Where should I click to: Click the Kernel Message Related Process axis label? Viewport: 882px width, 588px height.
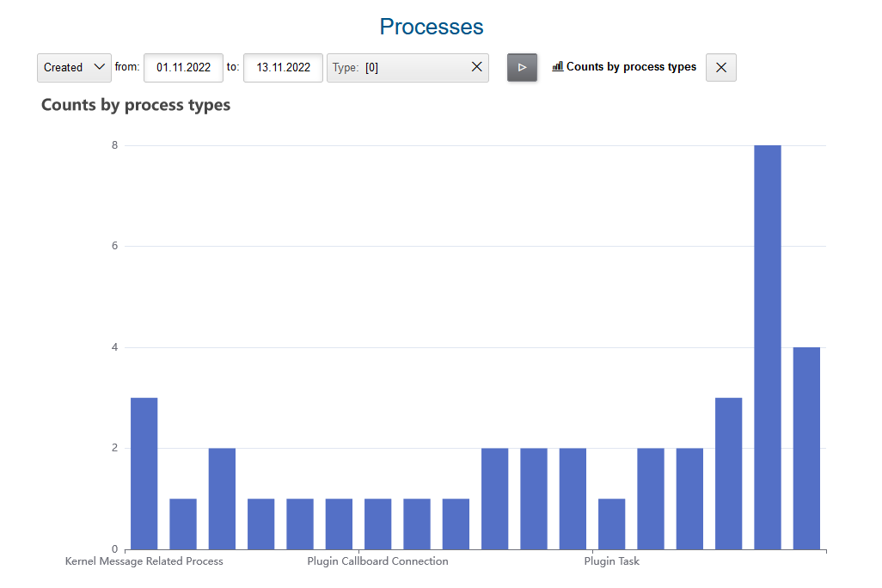144,561
